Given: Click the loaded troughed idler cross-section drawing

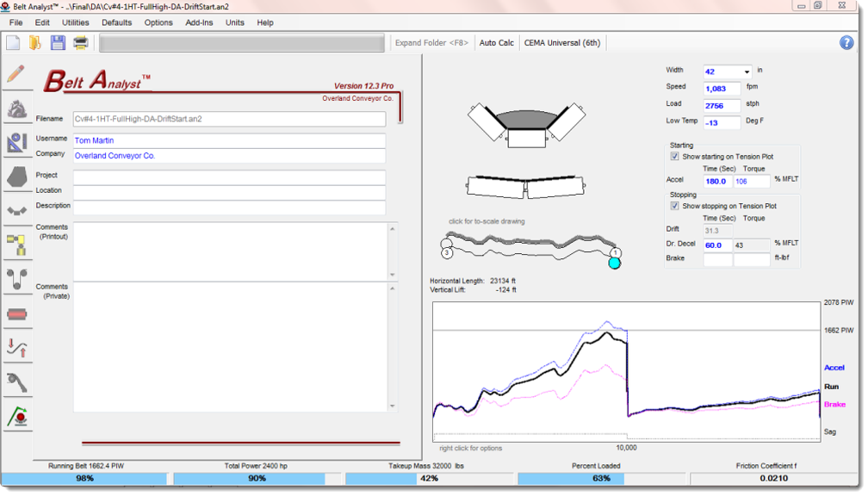Looking at the screenshot, I should (x=526, y=125).
